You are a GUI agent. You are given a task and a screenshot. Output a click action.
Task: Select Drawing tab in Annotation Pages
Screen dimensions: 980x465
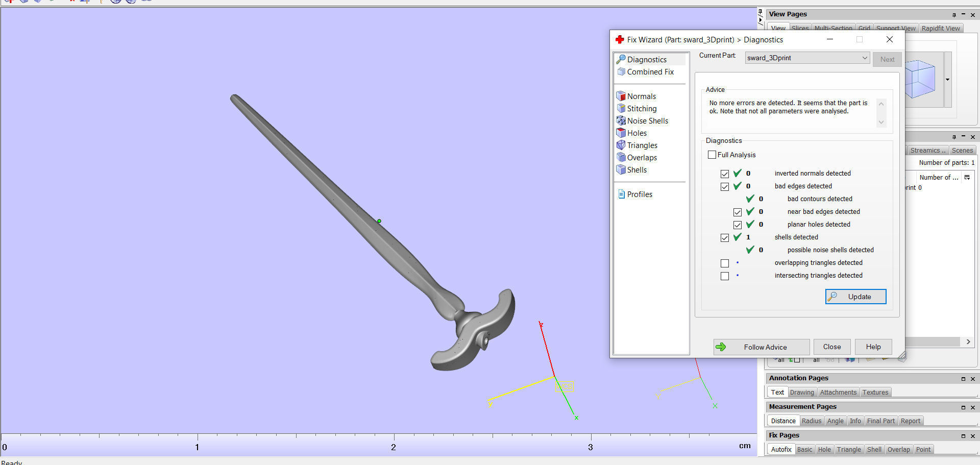[x=802, y=392]
